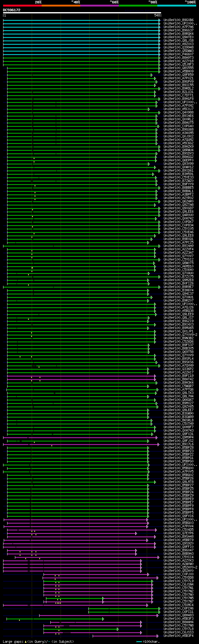The width and height of the screenshot is (199, 644).
Task: Click hit label UniRef100_B3H591
Action: click(178, 174)
